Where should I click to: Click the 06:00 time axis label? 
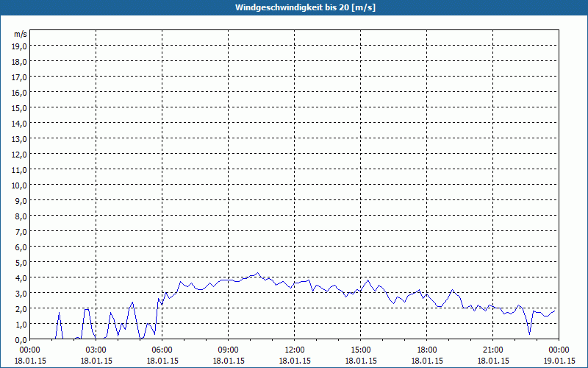[162, 350]
